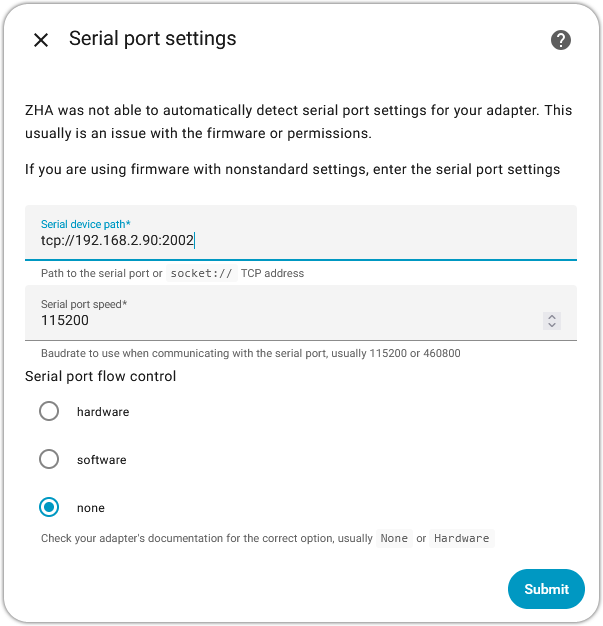This screenshot has height=626, width=603.
Task: Select the software flow control radio button
Action: point(49,459)
